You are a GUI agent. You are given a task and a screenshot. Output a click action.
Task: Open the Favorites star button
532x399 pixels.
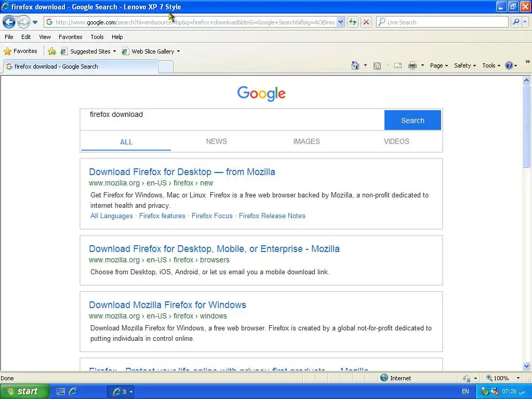pyautogui.click(x=20, y=51)
